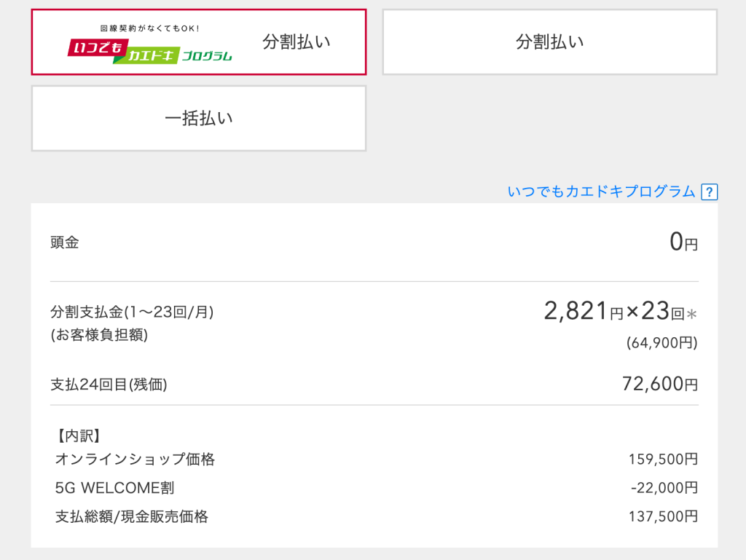Click the 支払総額/現金販売価格 137,500円 amount
Image resolution: width=746 pixels, height=560 pixels.
pos(663,517)
